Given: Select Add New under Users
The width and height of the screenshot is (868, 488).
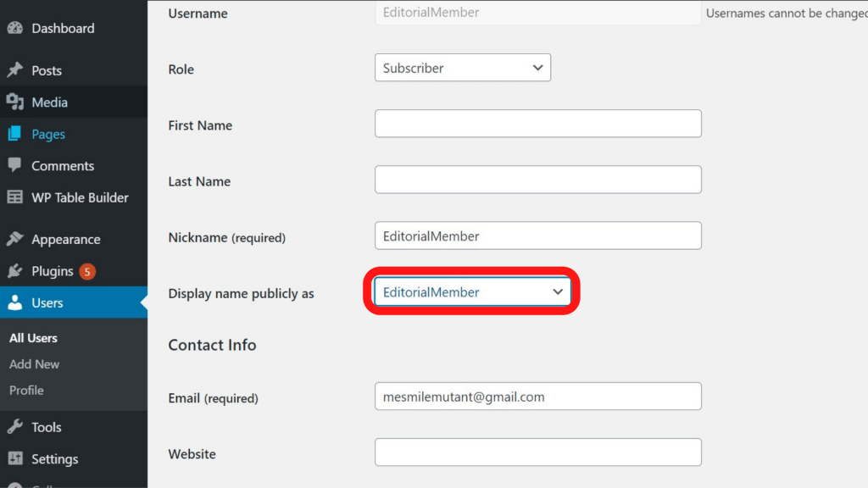Looking at the screenshot, I should click(34, 364).
